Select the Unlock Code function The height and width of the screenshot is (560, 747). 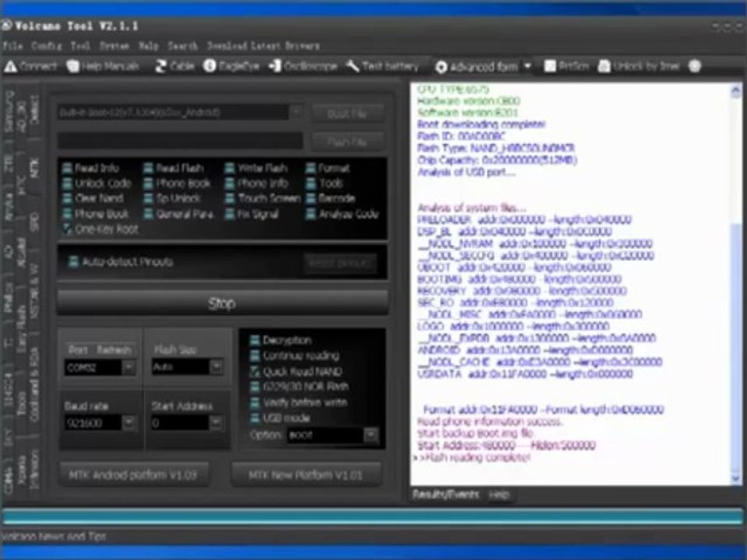[96, 184]
